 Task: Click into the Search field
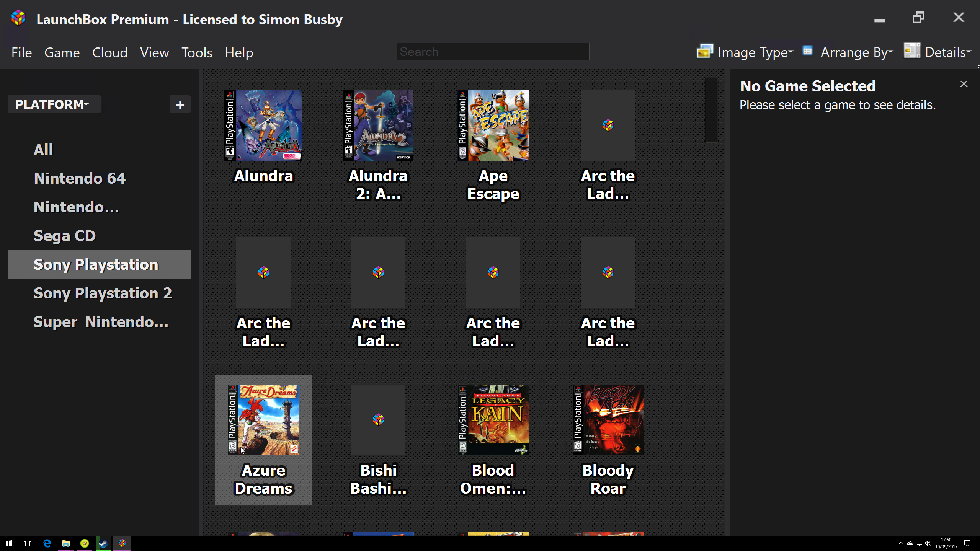(x=493, y=52)
